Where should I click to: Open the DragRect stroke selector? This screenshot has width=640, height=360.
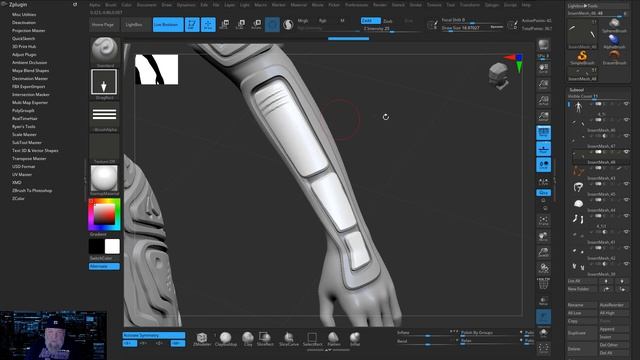click(x=104, y=82)
